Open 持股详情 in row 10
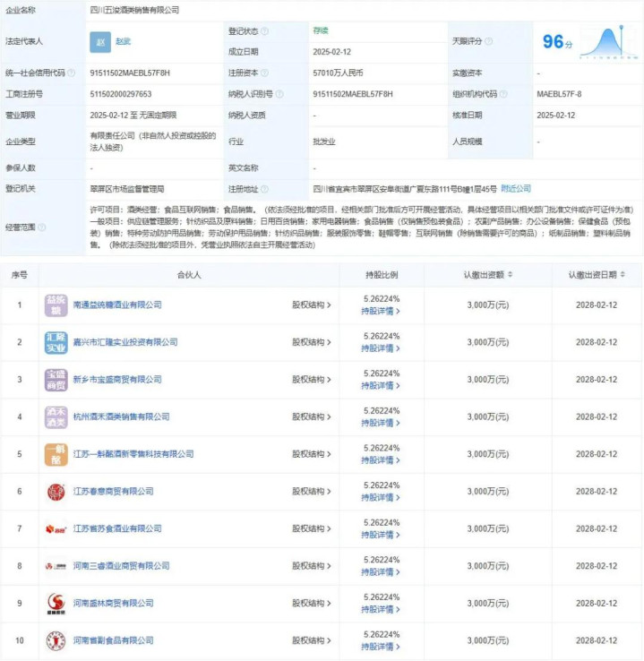The height and width of the screenshot is (661, 644). (381, 647)
